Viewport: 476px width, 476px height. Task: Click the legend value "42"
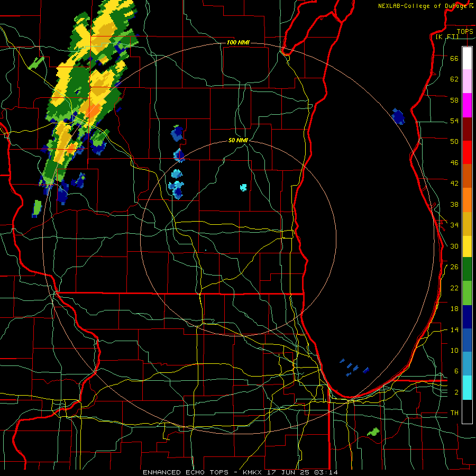(x=454, y=184)
